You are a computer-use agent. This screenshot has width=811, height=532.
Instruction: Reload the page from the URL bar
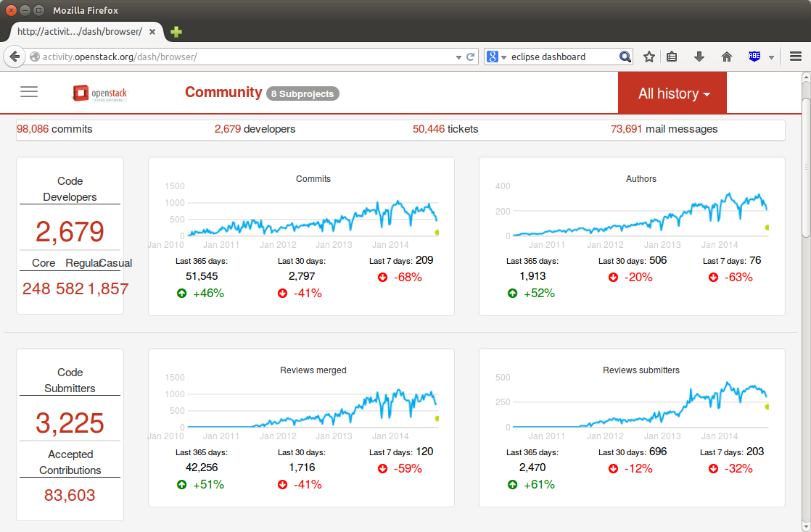(471, 57)
